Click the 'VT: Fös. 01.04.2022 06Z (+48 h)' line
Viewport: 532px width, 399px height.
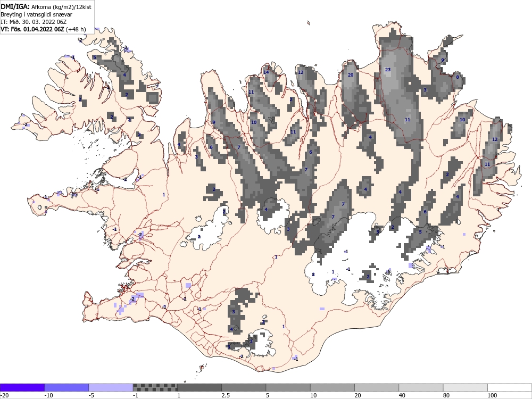tap(43, 29)
